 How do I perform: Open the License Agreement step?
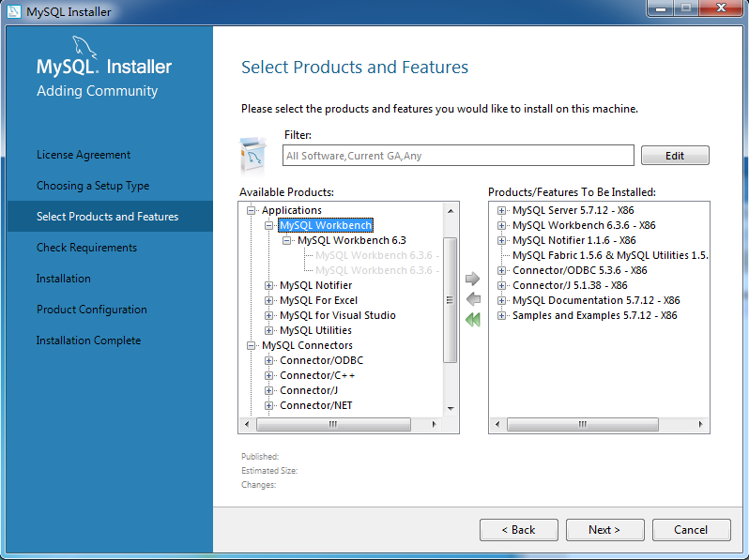[84, 155]
